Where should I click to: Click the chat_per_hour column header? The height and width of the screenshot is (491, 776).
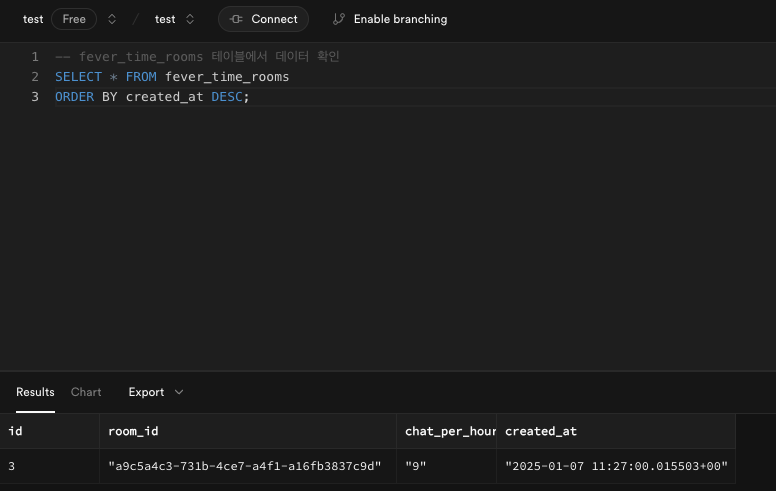tap(446, 431)
